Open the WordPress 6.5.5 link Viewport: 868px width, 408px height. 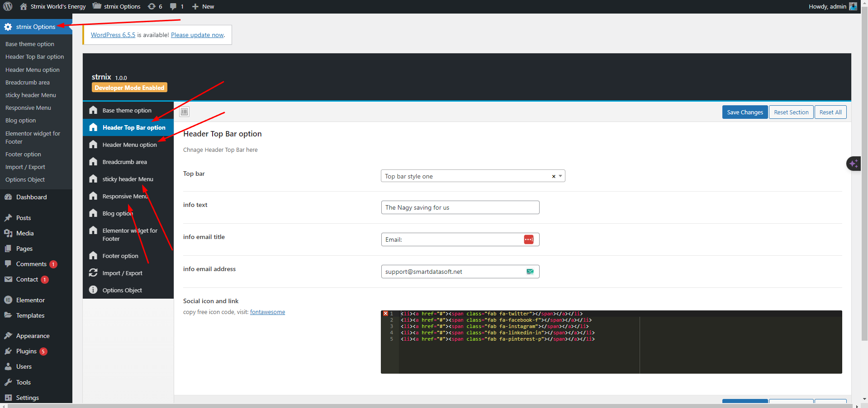pos(113,35)
